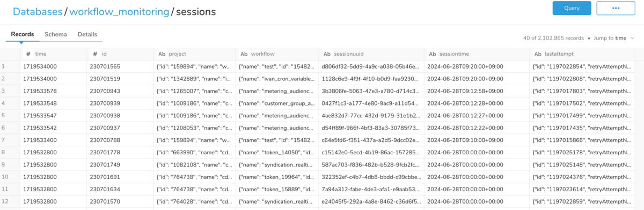Image resolution: width=644 pixels, height=210 pixels.
Task: Select sessionuuid cell starting 0427f1c3
Action: [x=371, y=103]
